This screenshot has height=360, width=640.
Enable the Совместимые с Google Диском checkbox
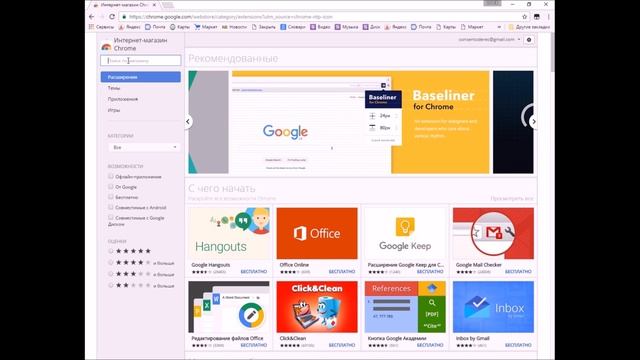111,218
